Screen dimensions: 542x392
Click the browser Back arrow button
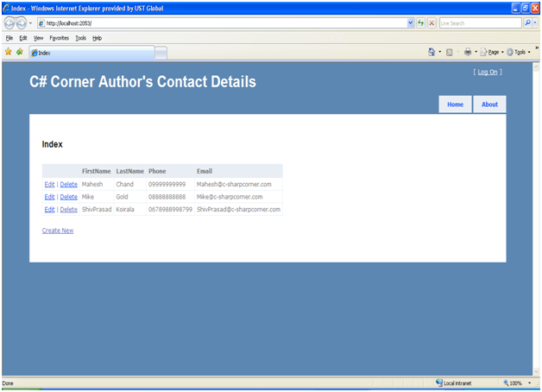(x=9, y=23)
